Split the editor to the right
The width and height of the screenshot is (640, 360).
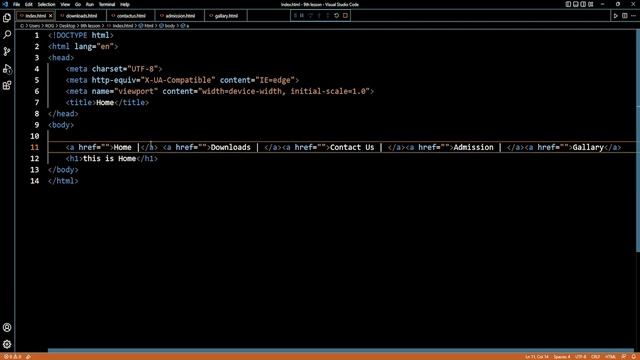(624, 16)
